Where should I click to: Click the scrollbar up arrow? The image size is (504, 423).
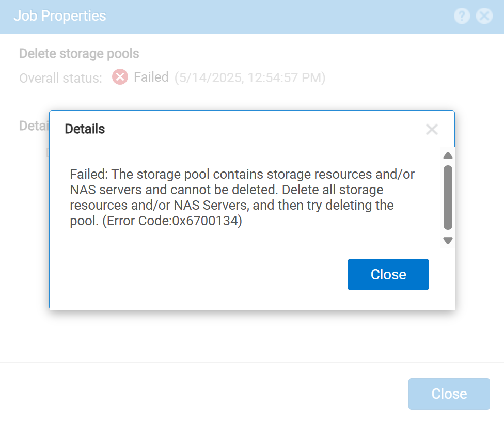point(447,155)
